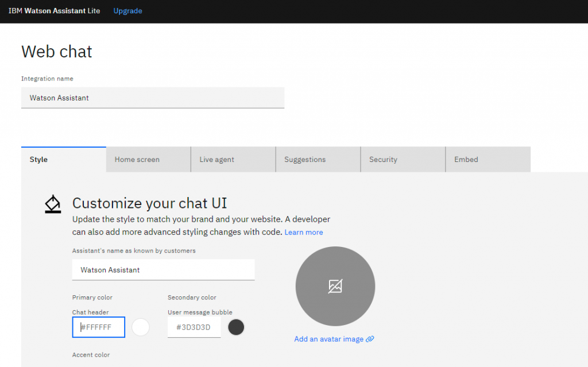Open the Style tab
588x367 pixels.
(64, 160)
